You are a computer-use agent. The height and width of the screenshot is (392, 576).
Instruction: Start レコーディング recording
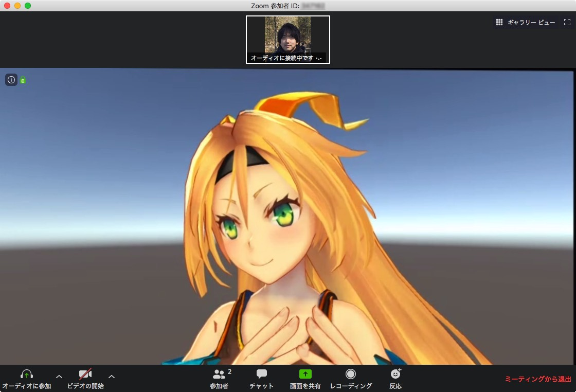pos(351,379)
